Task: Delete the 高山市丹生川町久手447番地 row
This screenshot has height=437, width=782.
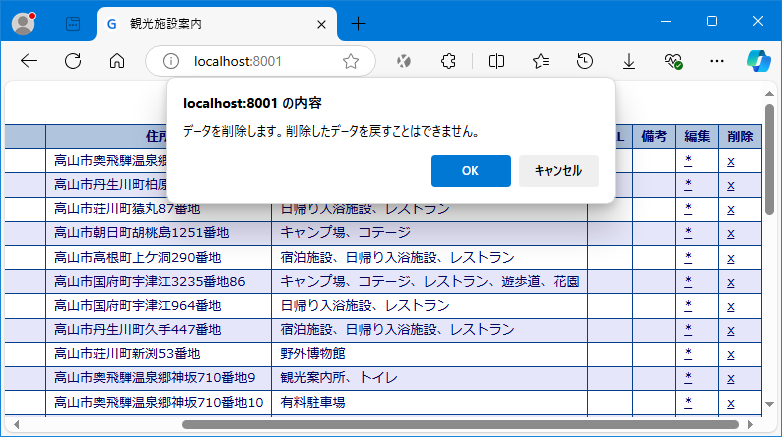Action: point(731,331)
